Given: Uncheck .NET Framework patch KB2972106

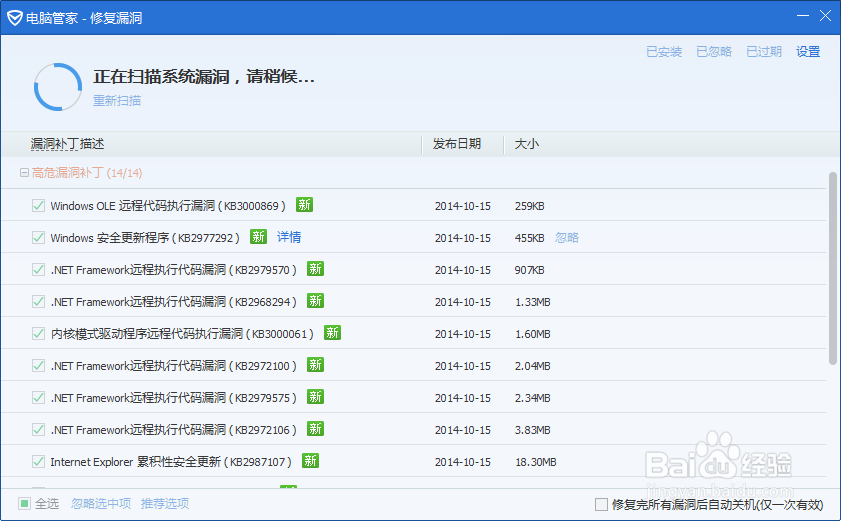Looking at the screenshot, I should (x=38, y=429).
